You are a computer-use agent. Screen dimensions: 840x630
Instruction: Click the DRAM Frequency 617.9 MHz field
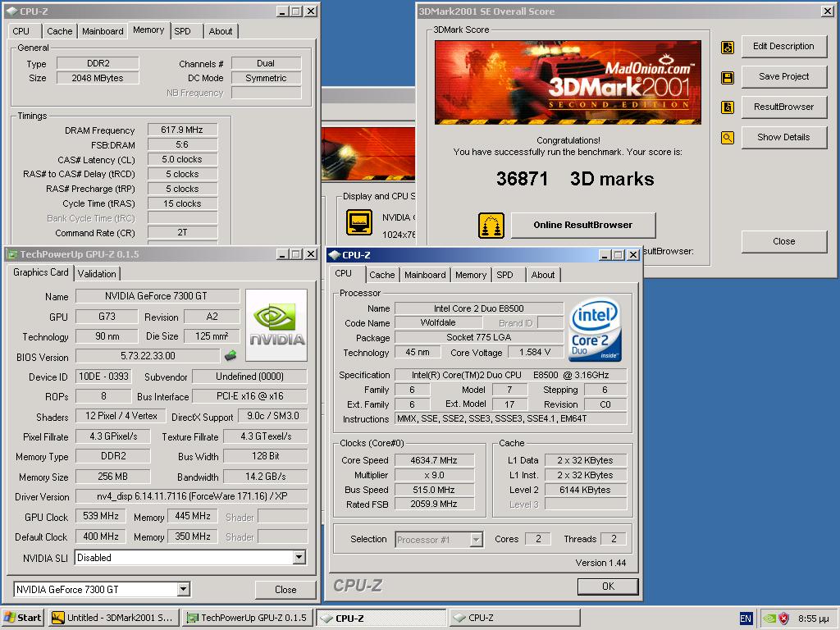(182, 130)
